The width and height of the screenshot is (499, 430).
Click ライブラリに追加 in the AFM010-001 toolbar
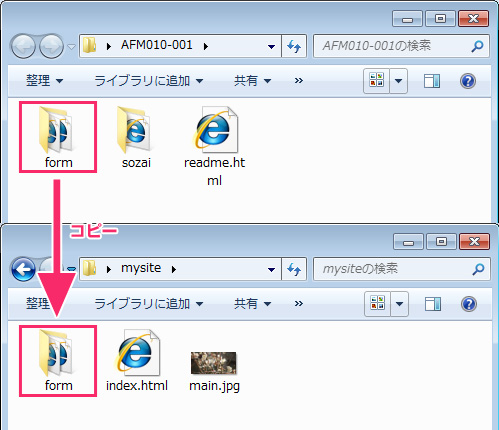pyautogui.click(x=149, y=81)
